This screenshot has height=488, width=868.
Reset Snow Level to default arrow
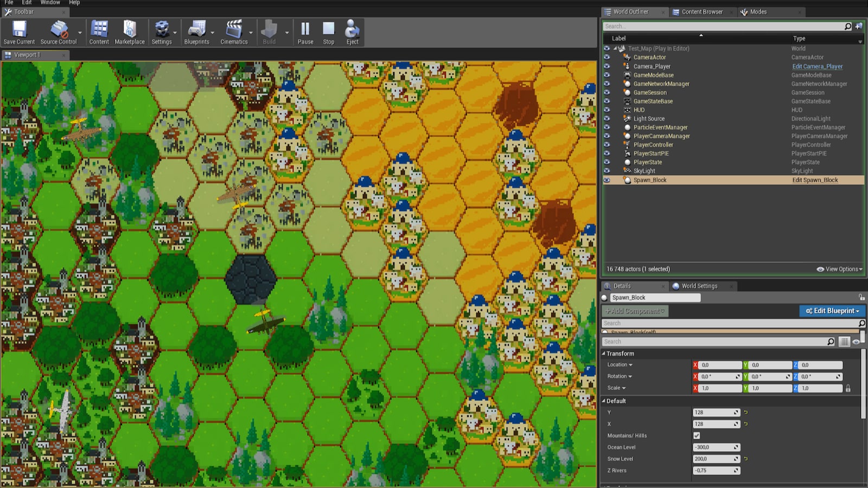[x=746, y=459]
